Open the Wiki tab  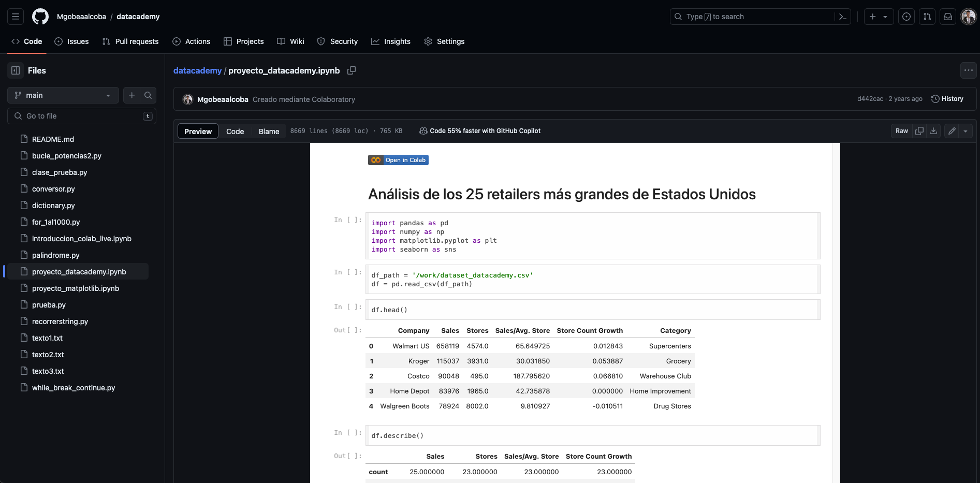coord(290,41)
